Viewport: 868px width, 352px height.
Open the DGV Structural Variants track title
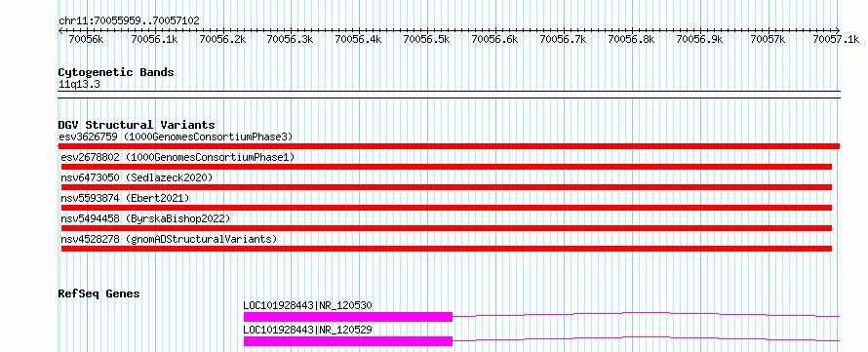coord(137,125)
